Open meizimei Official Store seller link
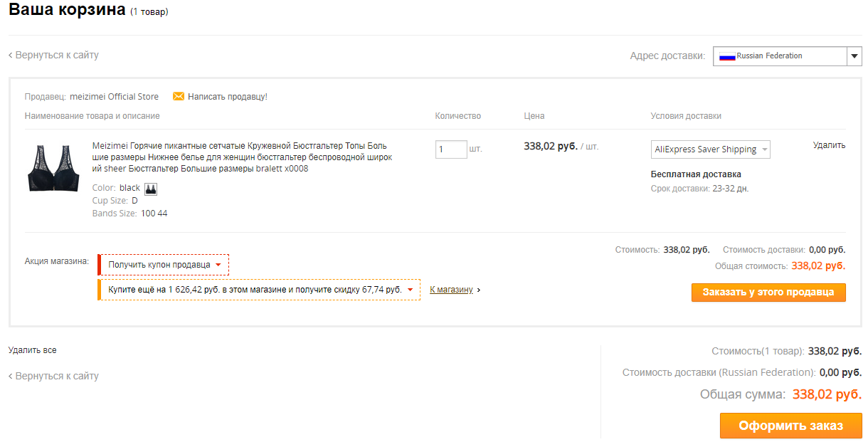This screenshot has height=447, width=868. 114,97
